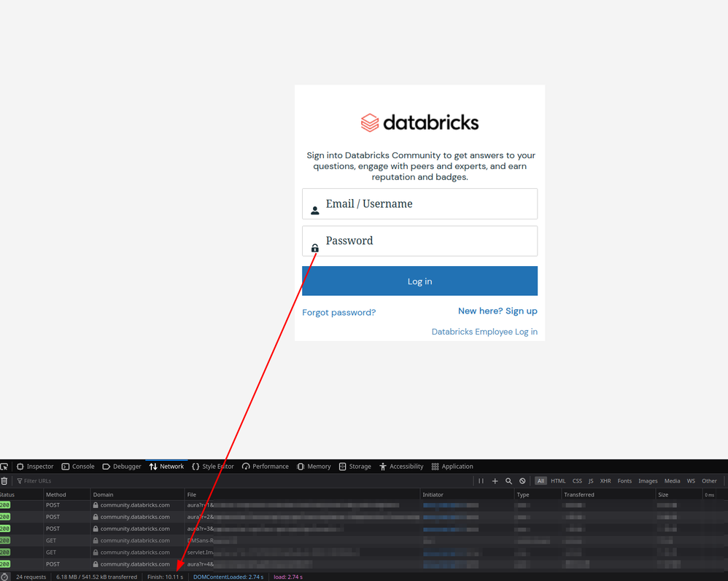Pause network recording
The width and height of the screenshot is (728, 581).
pos(481,481)
